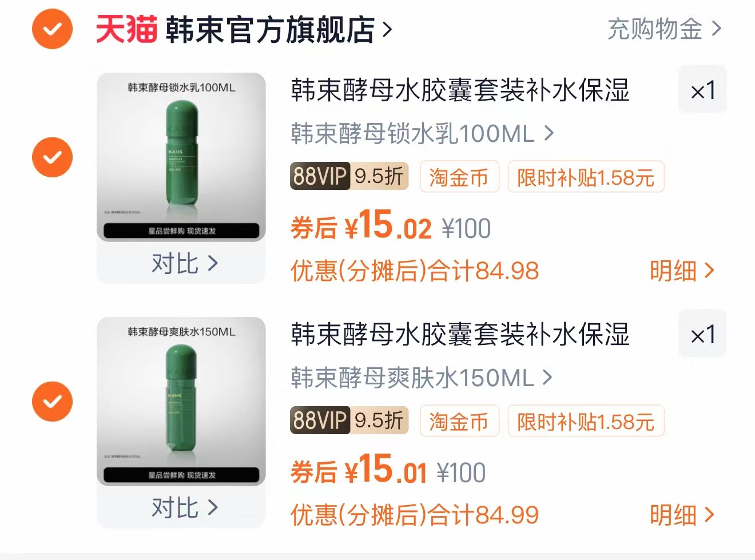
Task: Uncheck the 酵母锁水乳100ML product selection circle
Action: pyautogui.click(x=52, y=157)
